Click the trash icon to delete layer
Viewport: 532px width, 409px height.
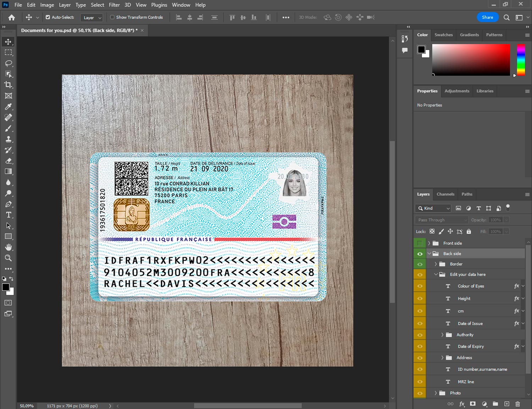(x=517, y=404)
